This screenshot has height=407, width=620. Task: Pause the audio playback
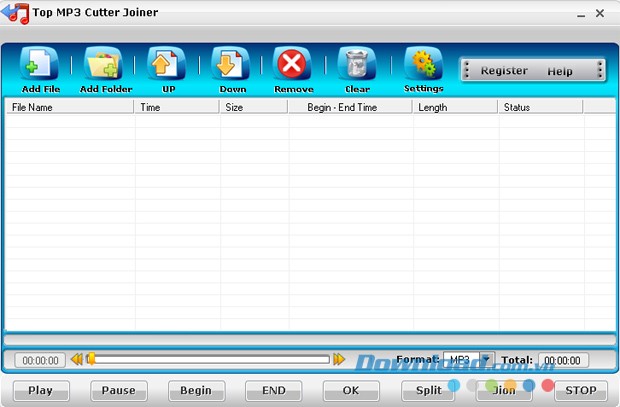[119, 390]
